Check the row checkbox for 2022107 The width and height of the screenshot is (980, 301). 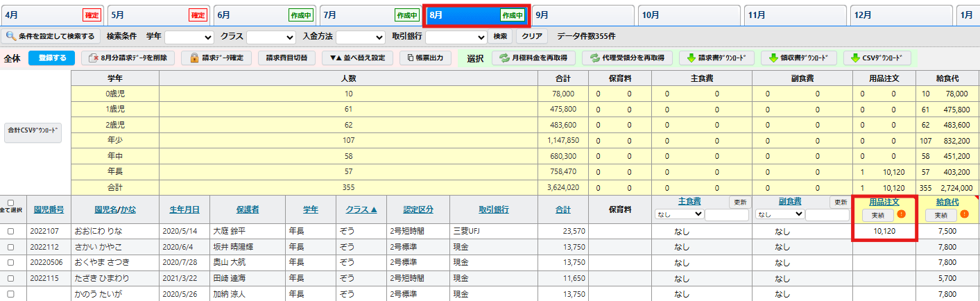coord(10,232)
